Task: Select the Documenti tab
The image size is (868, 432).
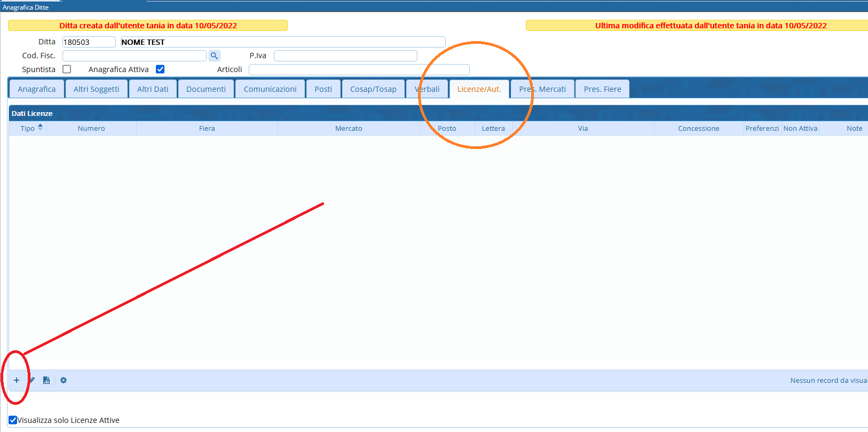Action: coord(206,89)
